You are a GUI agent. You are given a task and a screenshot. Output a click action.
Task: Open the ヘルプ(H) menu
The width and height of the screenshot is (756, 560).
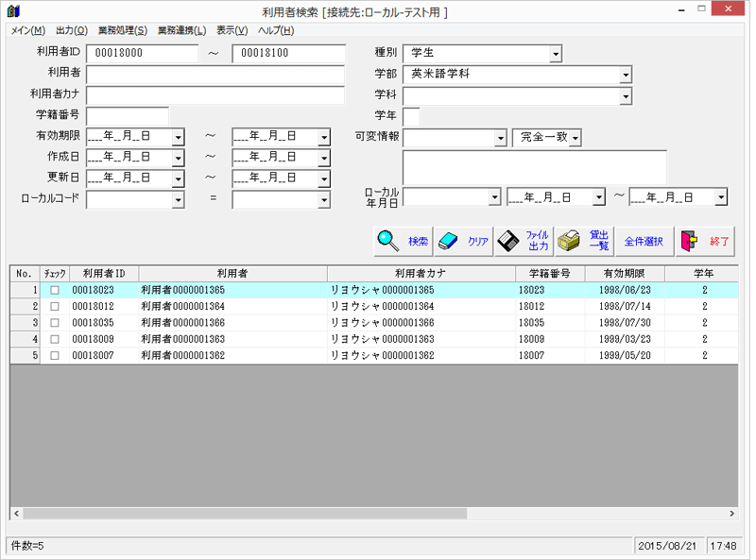pyautogui.click(x=276, y=30)
